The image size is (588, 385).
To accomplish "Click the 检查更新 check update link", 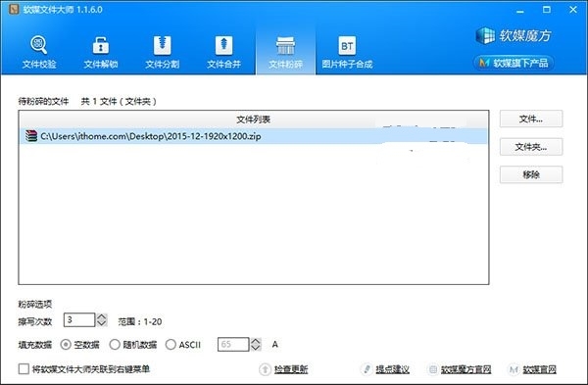I will click(x=291, y=369).
